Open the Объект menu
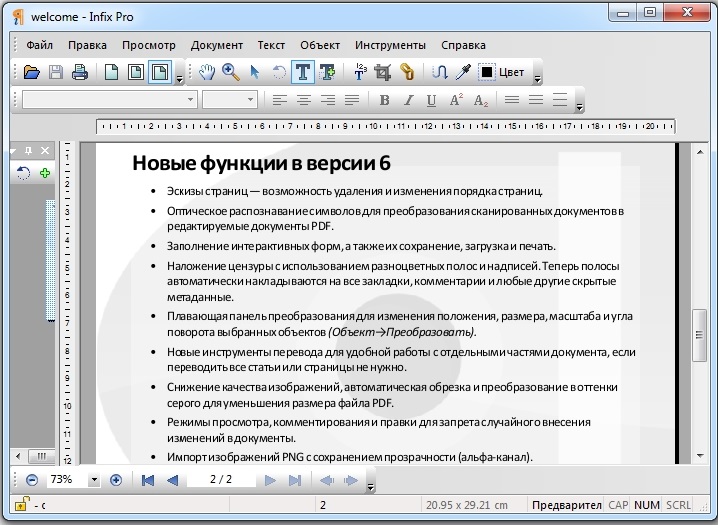Viewport: 718px width, 525px height. tap(320, 45)
